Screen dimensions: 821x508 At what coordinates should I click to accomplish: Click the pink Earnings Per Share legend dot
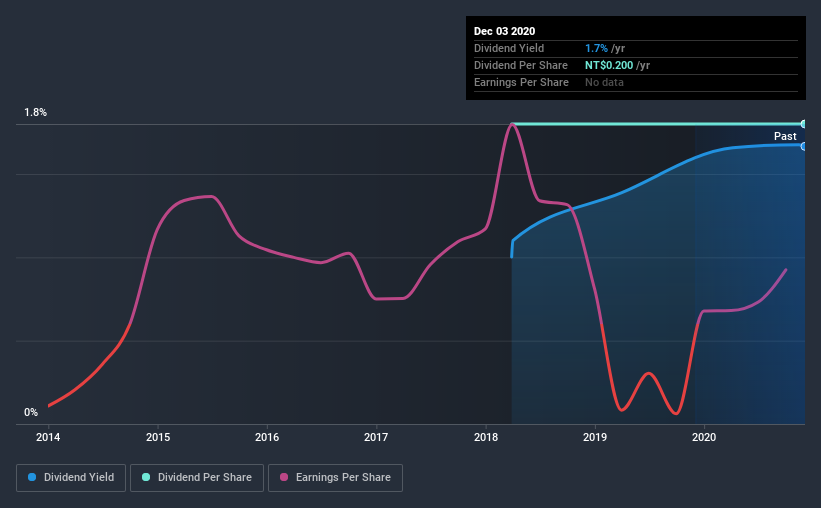click(x=284, y=477)
